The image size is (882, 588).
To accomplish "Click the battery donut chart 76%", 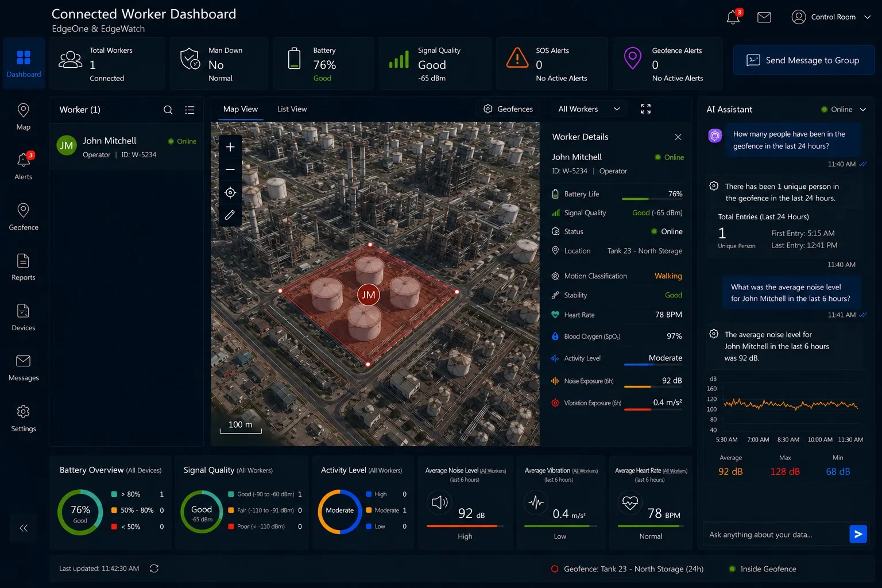I will point(80,512).
